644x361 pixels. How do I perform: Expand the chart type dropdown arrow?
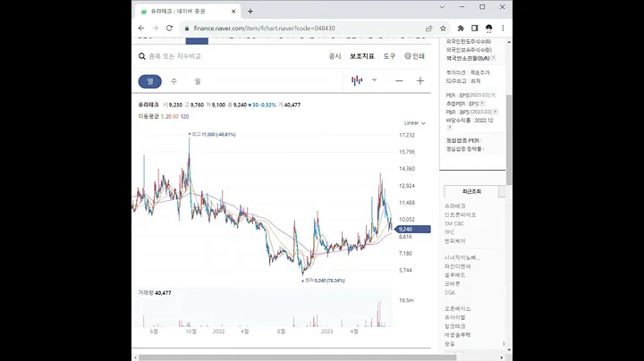[x=374, y=80]
